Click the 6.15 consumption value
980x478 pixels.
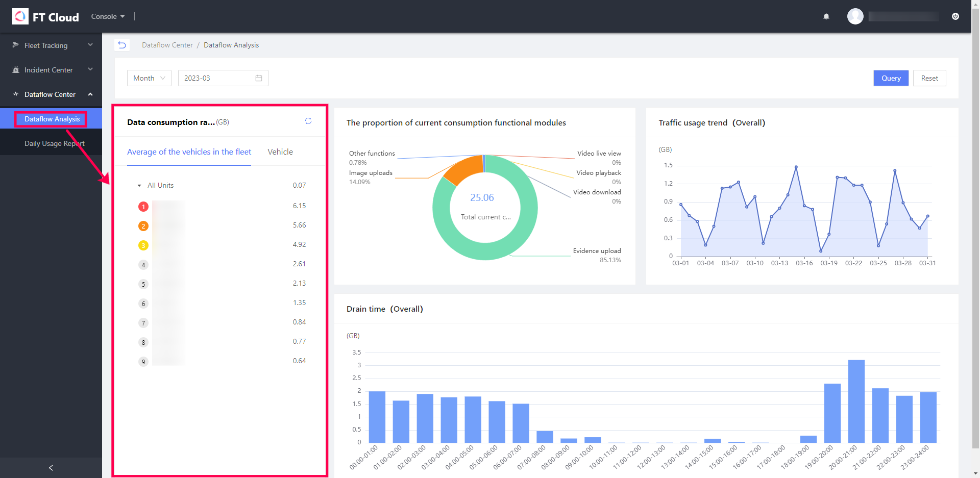[x=300, y=206]
